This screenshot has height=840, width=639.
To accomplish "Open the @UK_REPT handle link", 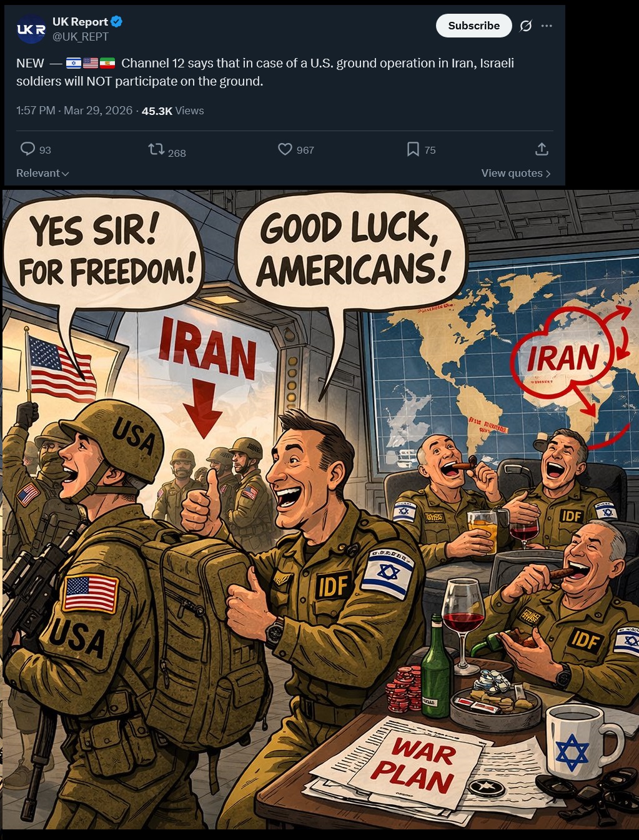I will [x=81, y=37].
